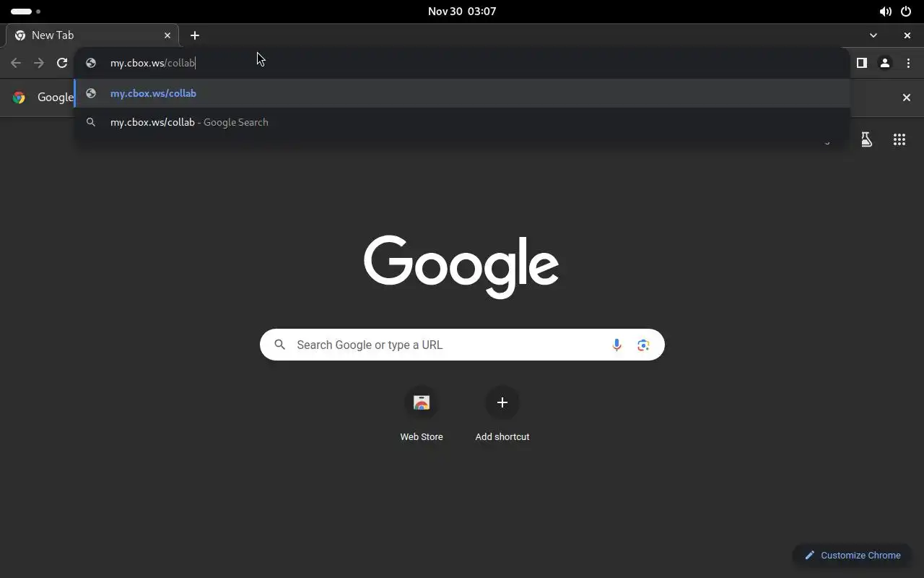Go back to previous page
The width and height of the screenshot is (924, 578).
click(16, 63)
